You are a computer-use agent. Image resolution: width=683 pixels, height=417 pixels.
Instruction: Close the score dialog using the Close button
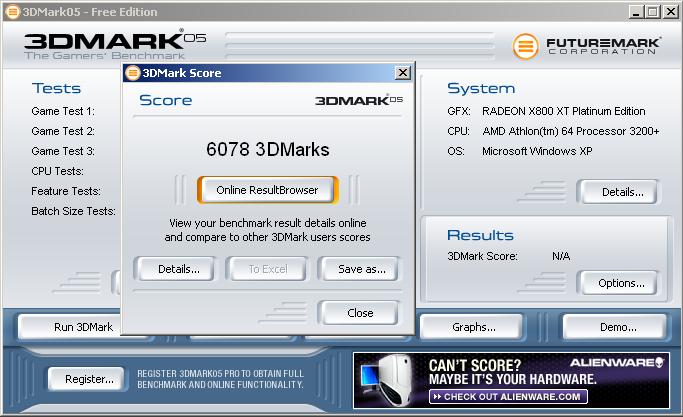pyautogui.click(x=359, y=313)
